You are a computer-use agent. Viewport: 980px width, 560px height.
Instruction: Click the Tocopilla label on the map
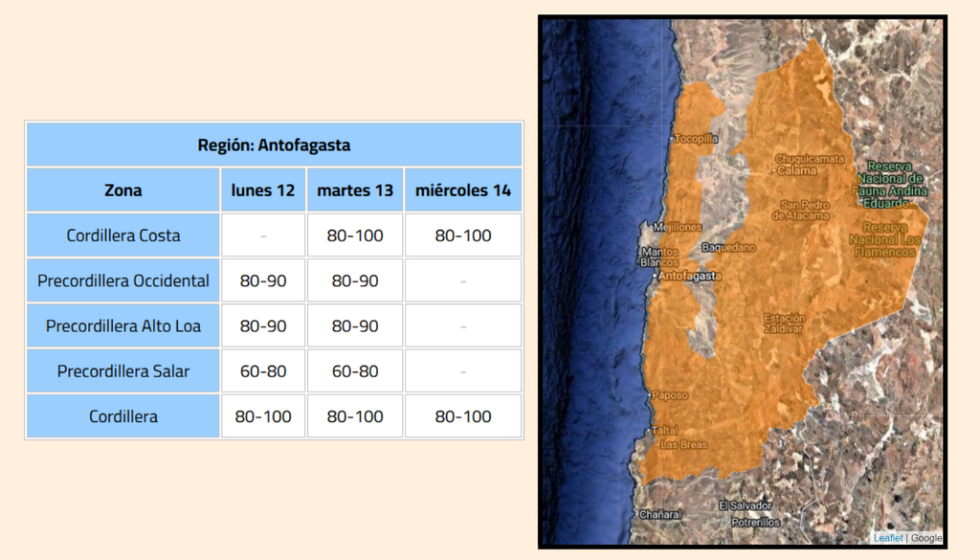[x=697, y=138]
